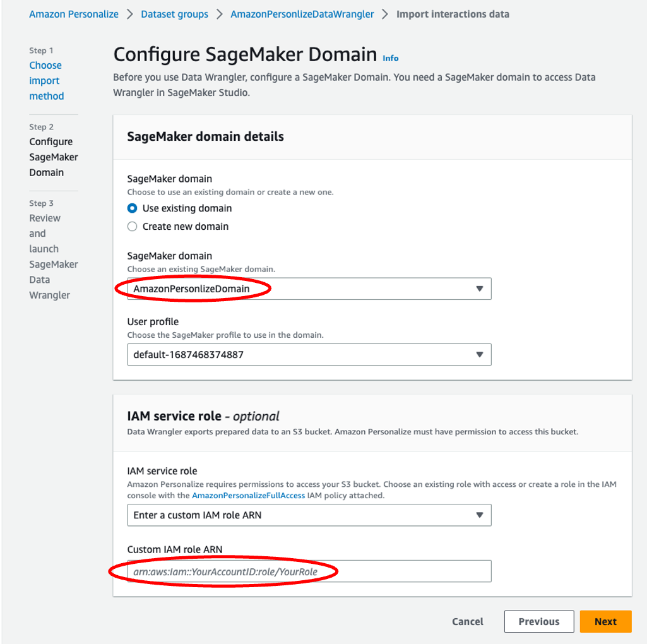This screenshot has height=644, width=647.
Task: Click Step 2 Configure SageMaker Domain label
Action: click(53, 157)
